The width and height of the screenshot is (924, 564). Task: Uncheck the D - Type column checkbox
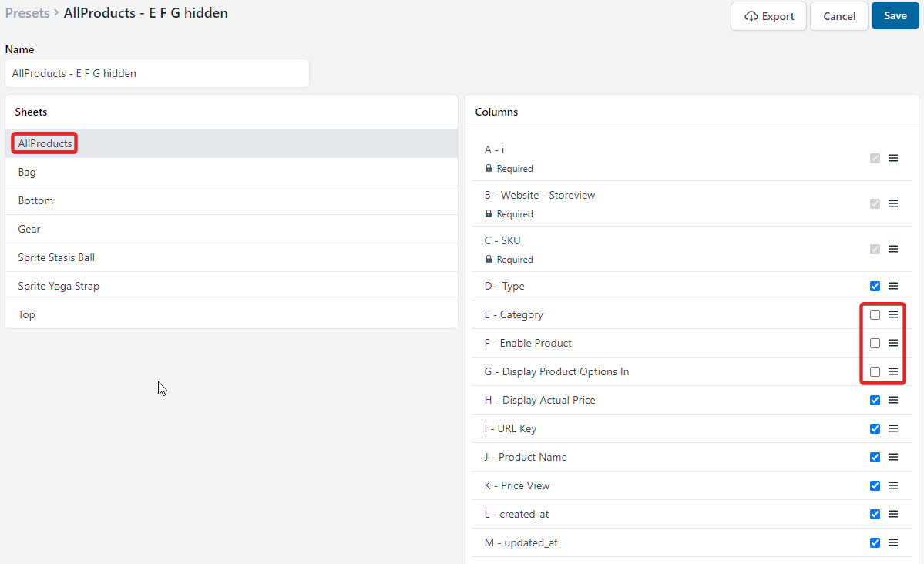[x=875, y=286]
